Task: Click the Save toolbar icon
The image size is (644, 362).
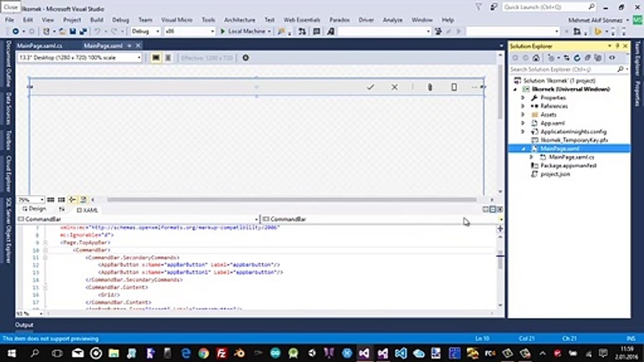Action: [73, 31]
